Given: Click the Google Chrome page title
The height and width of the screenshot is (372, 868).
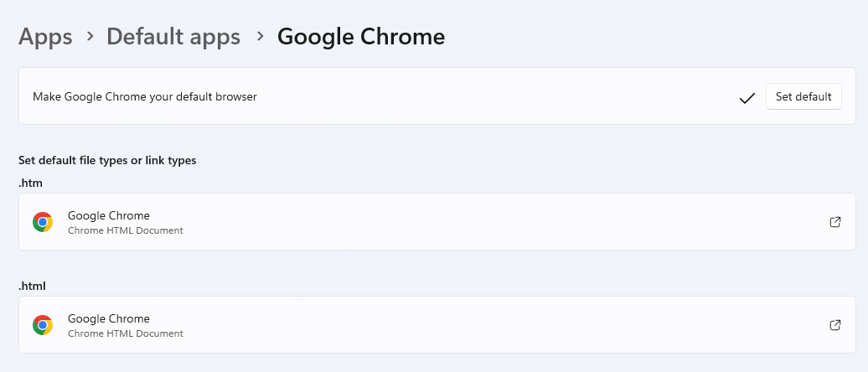Looking at the screenshot, I should coord(361,37).
